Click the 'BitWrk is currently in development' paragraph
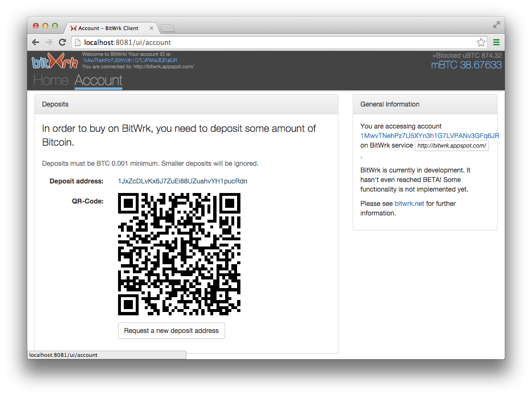Screen dimensions: 532x397 (415, 180)
